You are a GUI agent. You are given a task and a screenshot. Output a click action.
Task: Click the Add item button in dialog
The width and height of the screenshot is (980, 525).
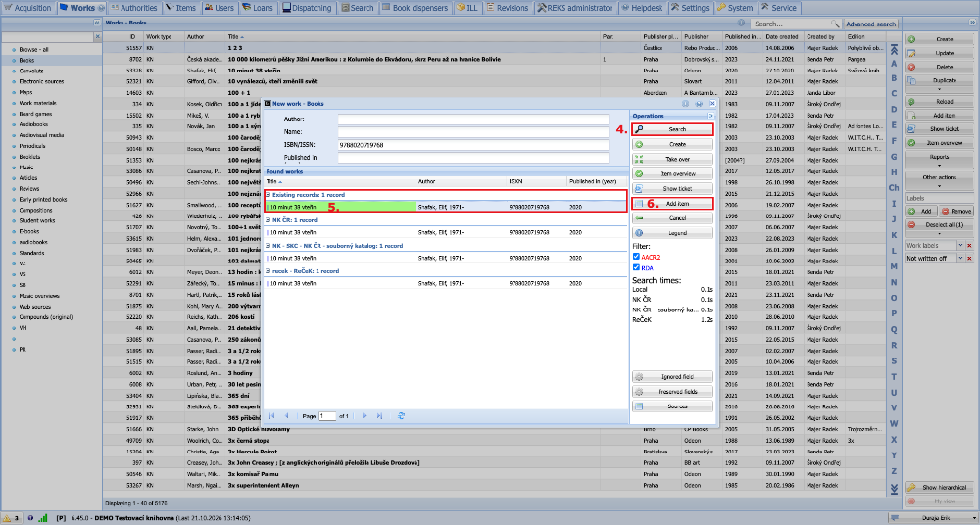click(672, 203)
